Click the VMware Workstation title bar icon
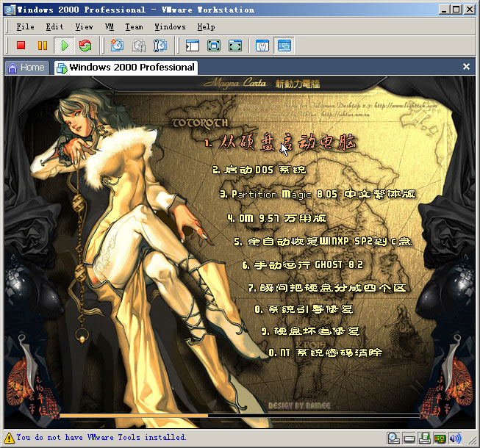Screen dimensions: 480x448 (10, 10)
